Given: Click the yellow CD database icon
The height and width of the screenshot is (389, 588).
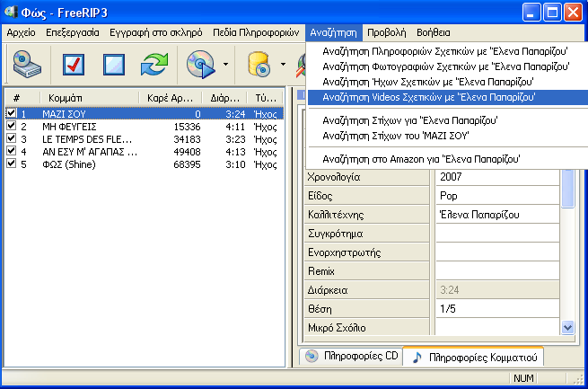Looking at the screenshot, I should (259, 65).
